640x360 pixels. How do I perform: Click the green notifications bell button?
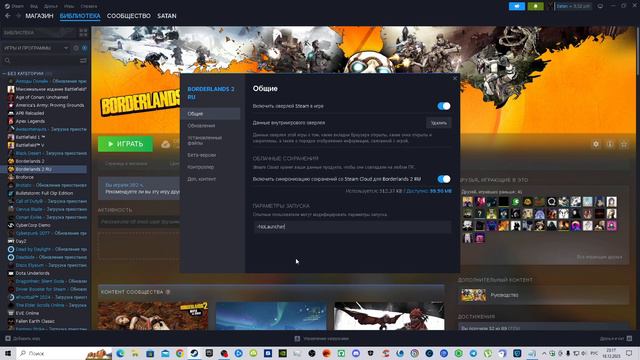[536, 6]
